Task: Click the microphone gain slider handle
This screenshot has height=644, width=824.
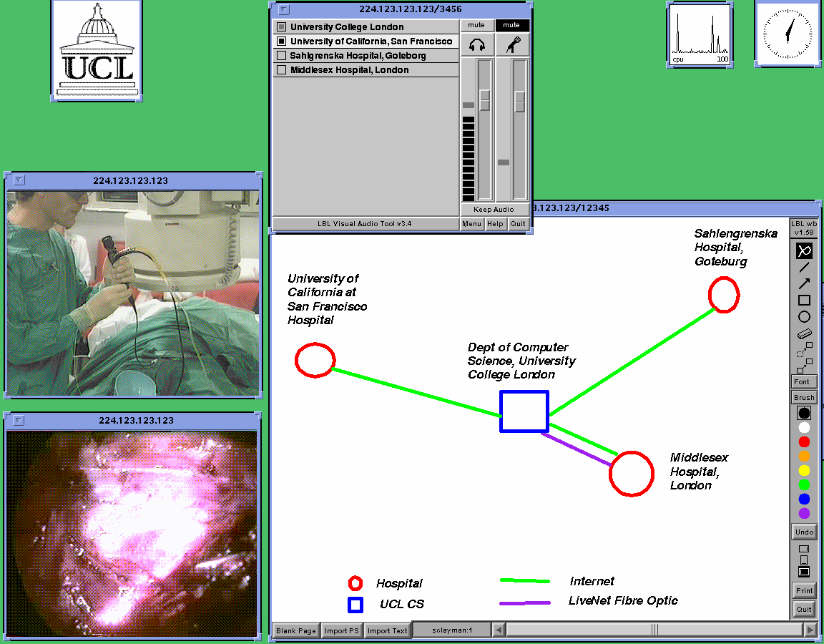Action: (520, 102)
